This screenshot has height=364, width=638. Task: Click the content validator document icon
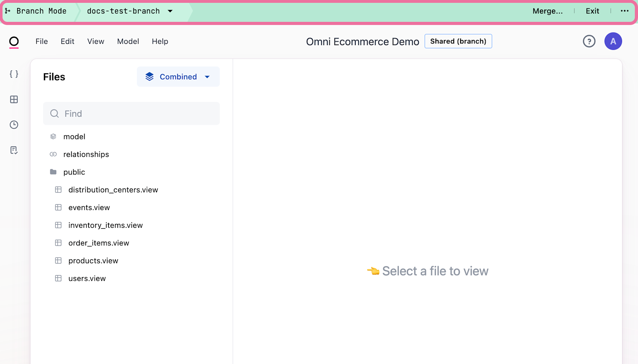[x=14, y=150]
